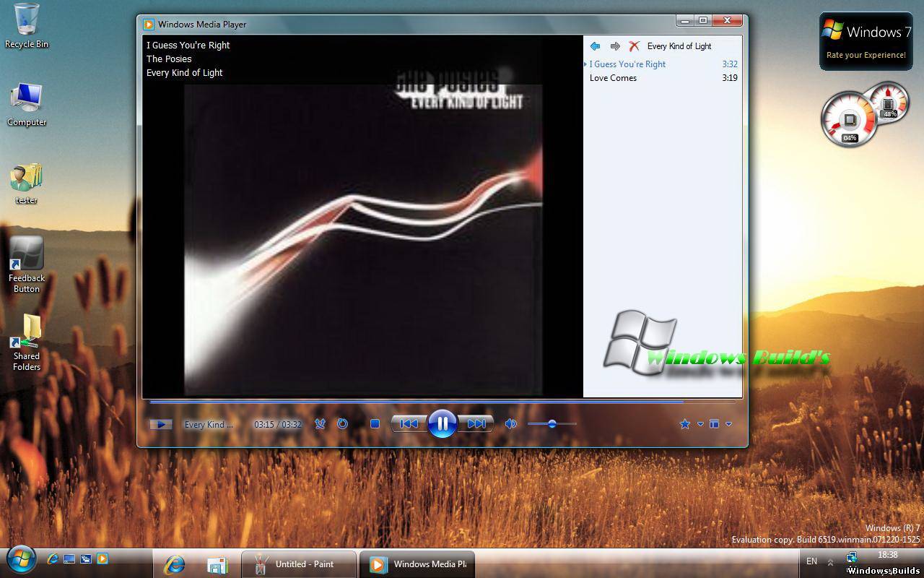Open the Recycle Bin desktop icon
The width and height of the screenshot is (924, 578).
click(27, 26)
